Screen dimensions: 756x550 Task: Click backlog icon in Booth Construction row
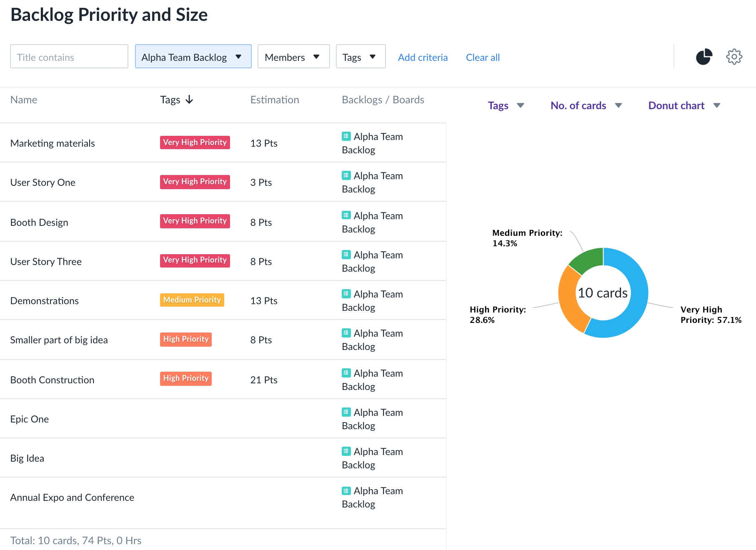346,373
